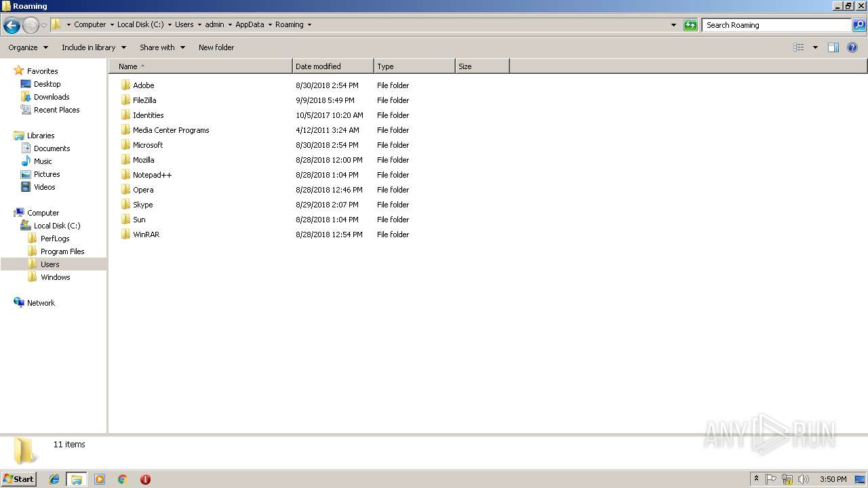Select the Notepad++ folder icon
Screen dimensions: 868x488
click(125, 175)
